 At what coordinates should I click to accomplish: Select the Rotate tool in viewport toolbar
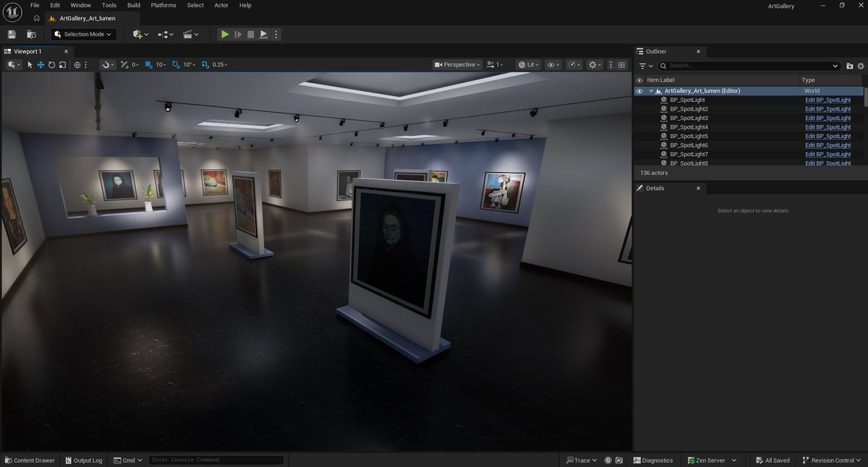point(51,64)
